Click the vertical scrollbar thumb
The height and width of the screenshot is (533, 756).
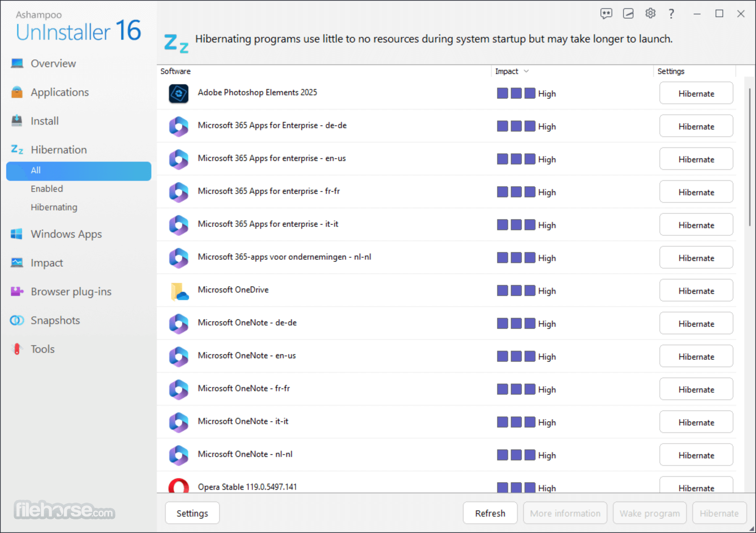tap(750, 157)
